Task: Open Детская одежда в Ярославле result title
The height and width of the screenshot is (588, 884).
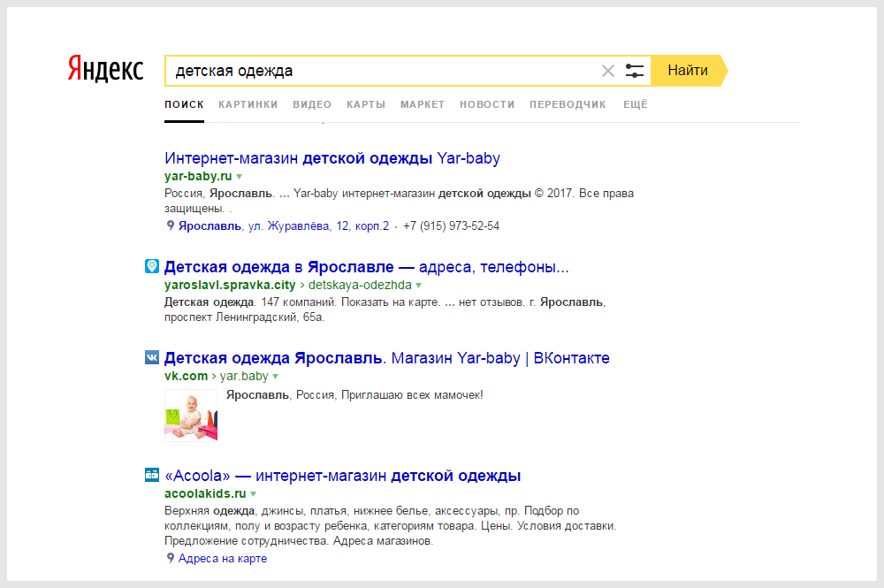Action: [x=367, y=267]
